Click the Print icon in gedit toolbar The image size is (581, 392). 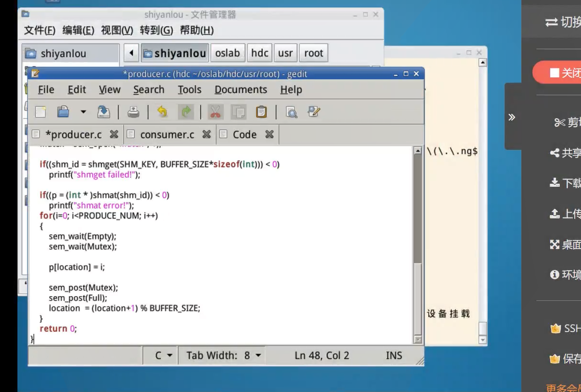click(x=133, y=112)
